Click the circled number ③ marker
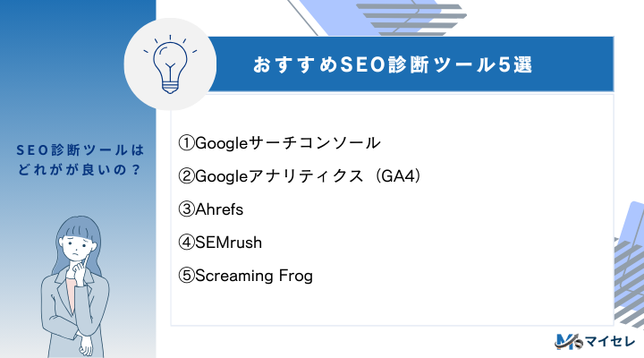The image size is (644, 358). [x=186, y=209]
